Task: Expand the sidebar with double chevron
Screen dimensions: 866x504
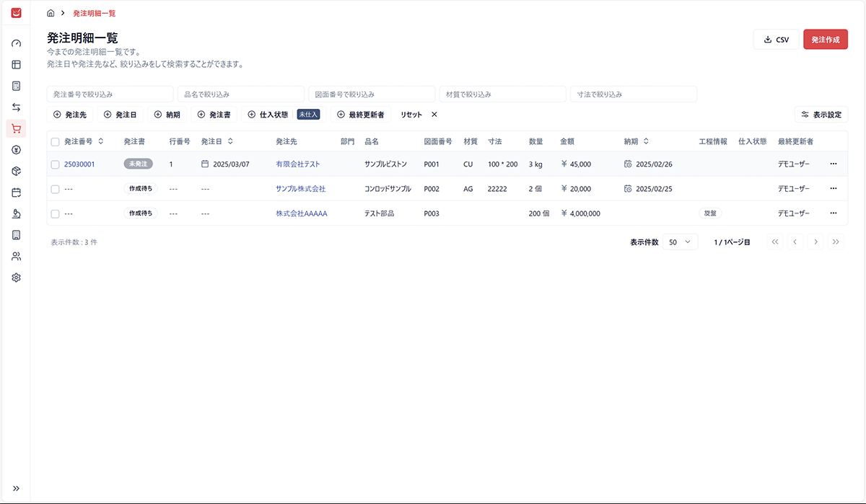Action: [x=16, y=488]
